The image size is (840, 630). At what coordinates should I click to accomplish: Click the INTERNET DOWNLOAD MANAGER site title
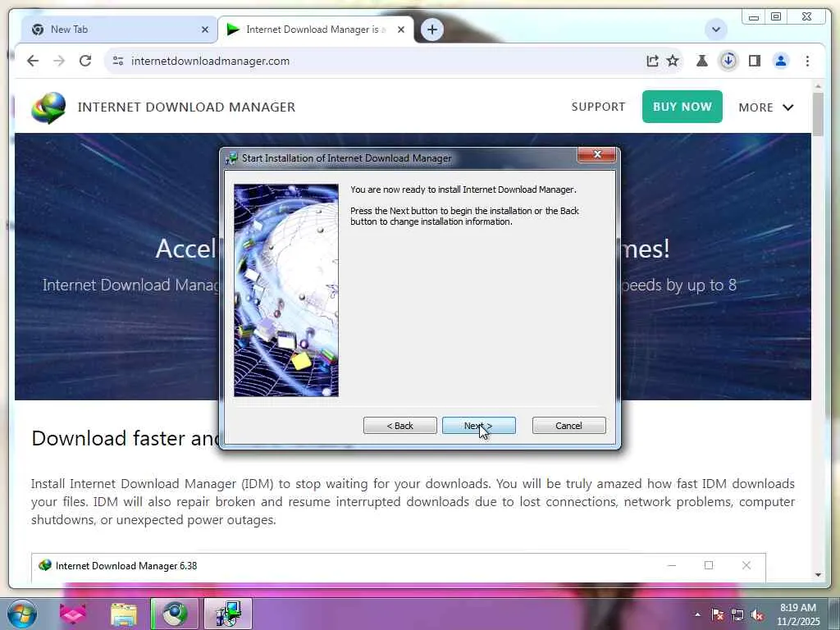186,107
